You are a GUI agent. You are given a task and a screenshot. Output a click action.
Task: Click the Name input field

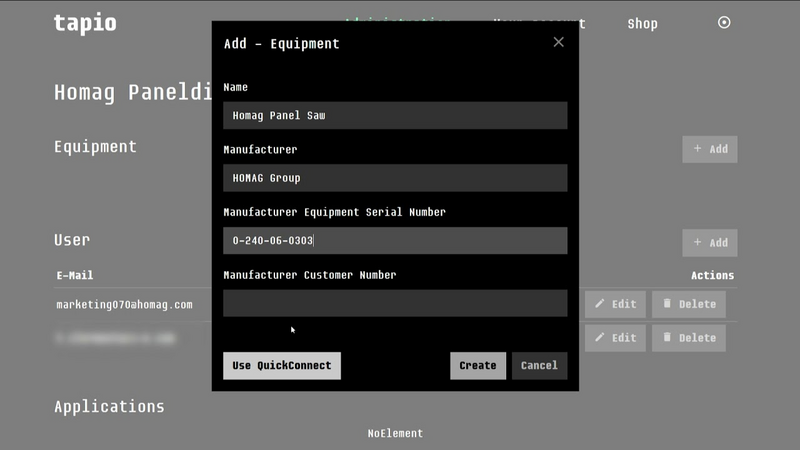point(395,115)
